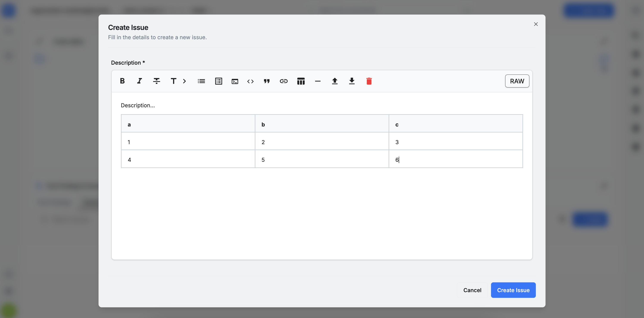Viewport: 644px width, 318px height.
Task: Click the upload arrow icon
Action: click(x=335, y=81)
